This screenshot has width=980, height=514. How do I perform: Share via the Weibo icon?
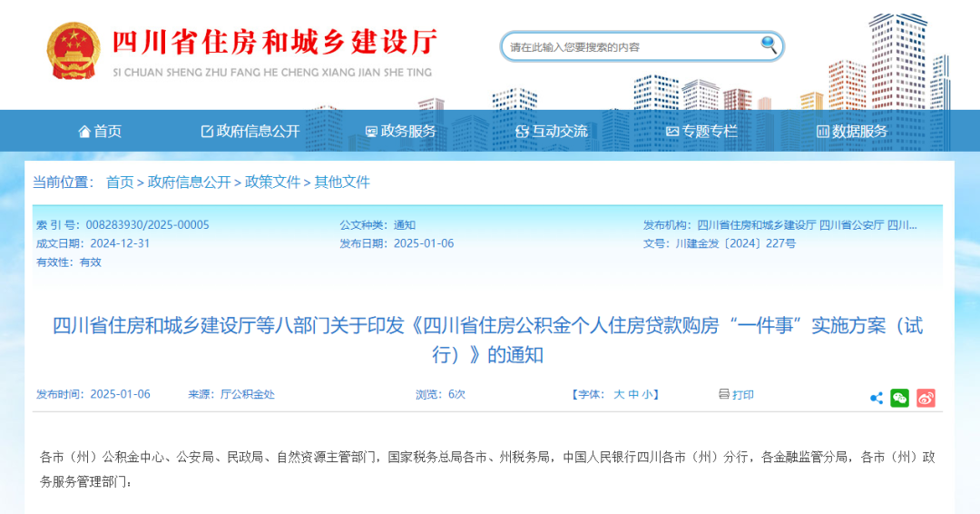(926, 398)
